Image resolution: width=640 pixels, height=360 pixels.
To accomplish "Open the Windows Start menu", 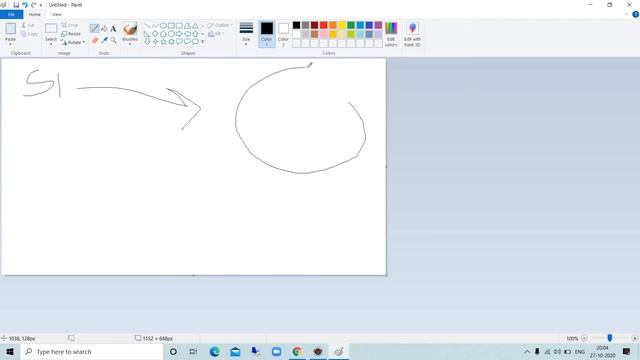I will coord(10,351).
